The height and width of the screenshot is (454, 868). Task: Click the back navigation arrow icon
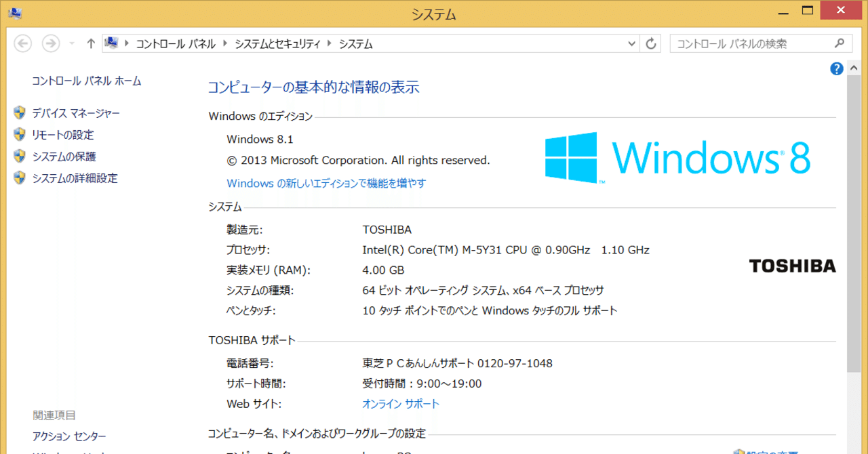pyautogui.click(x=22, y=43)
